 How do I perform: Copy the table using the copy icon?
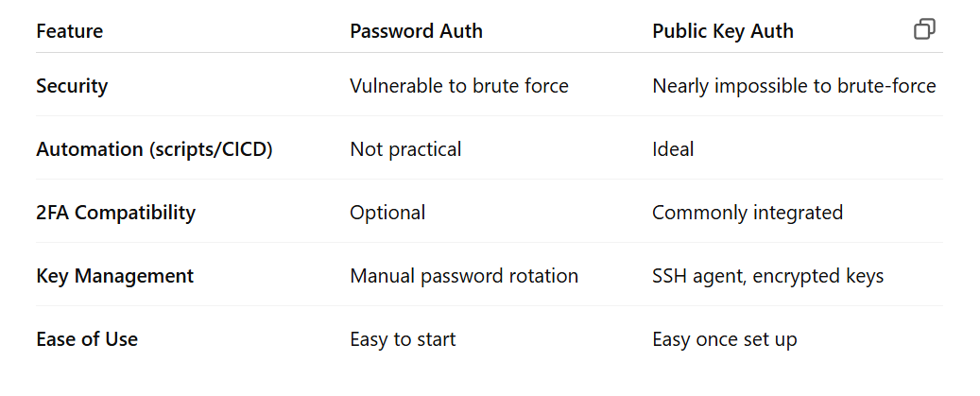point(924,30)
